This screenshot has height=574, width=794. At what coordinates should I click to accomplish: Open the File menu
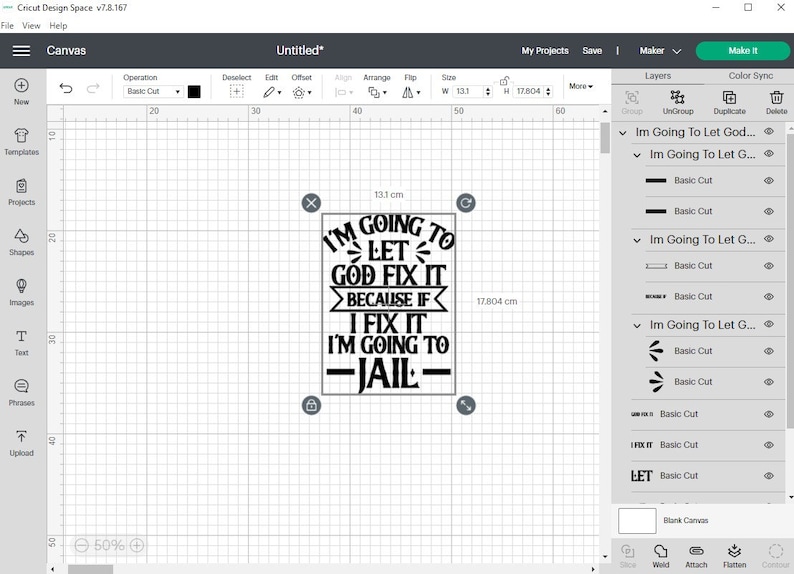7,25
